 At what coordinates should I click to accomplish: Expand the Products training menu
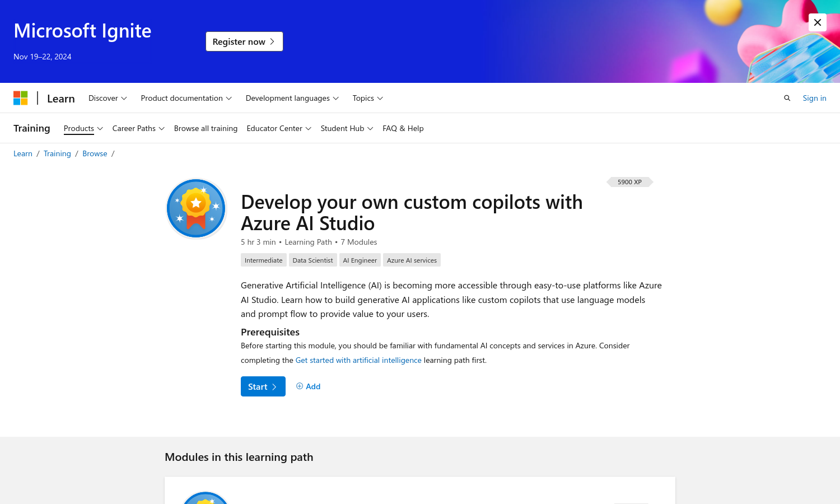[83, 128]
